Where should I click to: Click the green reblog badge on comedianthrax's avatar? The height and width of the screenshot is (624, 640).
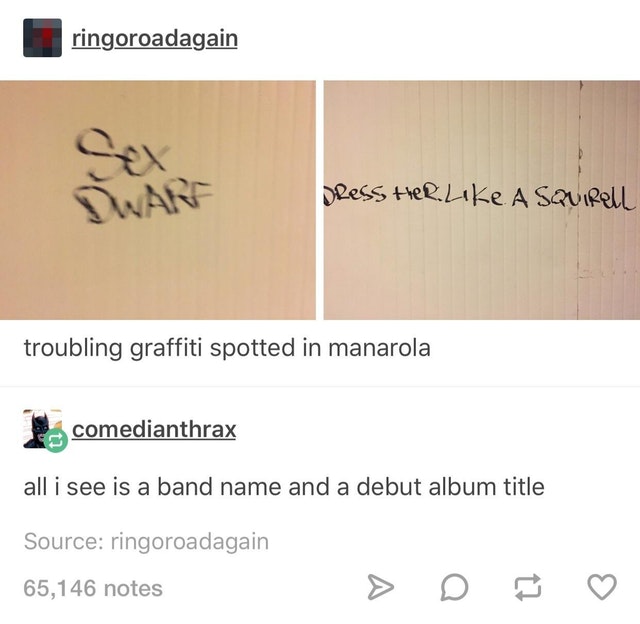(56, 440)
